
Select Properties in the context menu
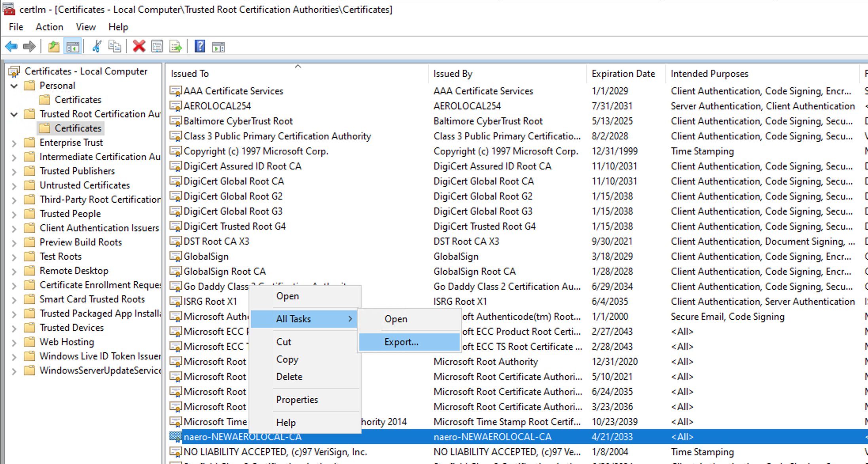(297, 400)
